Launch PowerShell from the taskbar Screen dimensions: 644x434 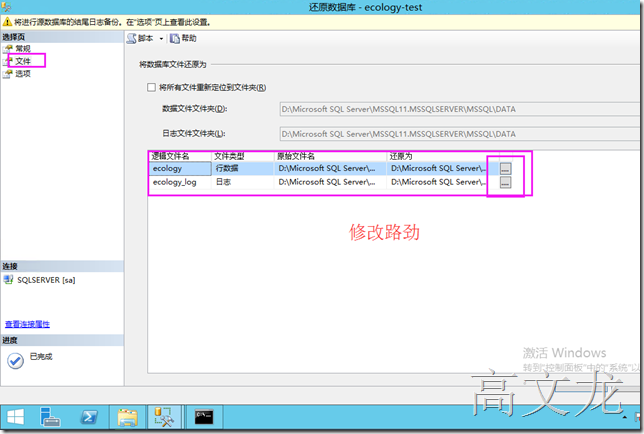[89, 418]
